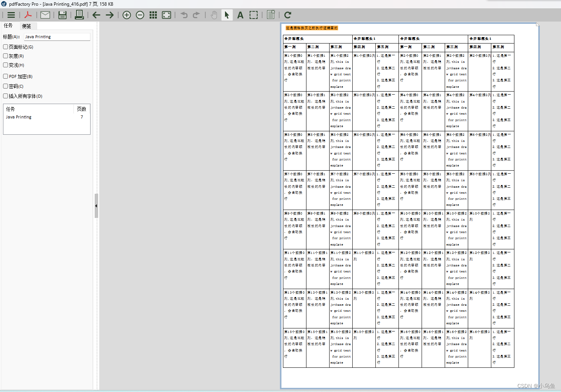This screenshot has height=392, width=561.
Task: Select the hand pan tool
Action: pos(214,15)
